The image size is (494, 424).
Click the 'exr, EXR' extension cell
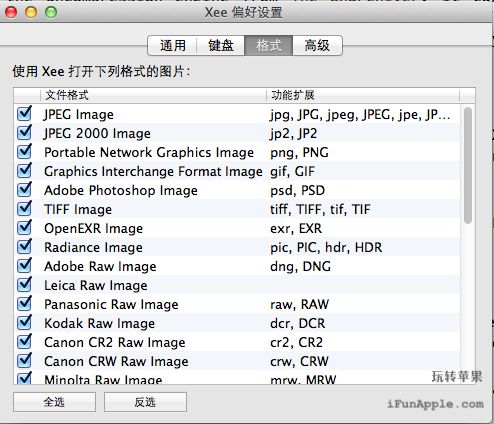[x=296, y=229]
